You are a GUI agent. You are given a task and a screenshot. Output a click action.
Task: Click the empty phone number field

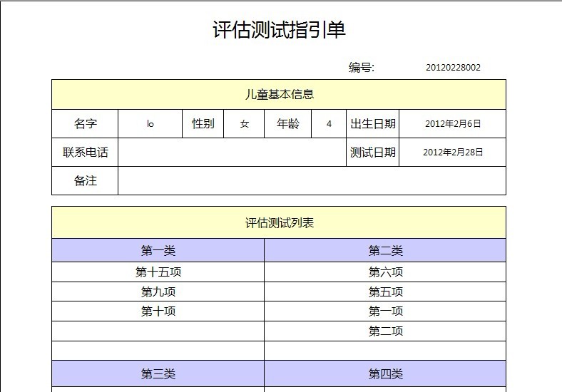tap(232, 153)
